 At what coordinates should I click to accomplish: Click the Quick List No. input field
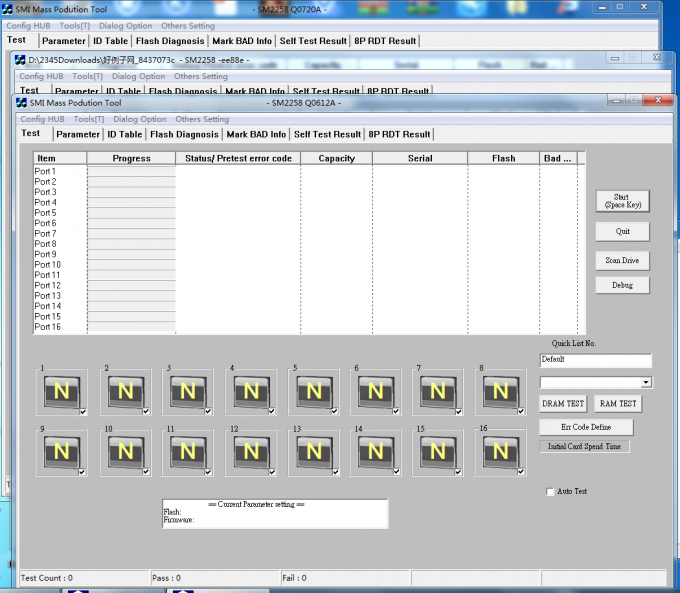tap(595, 360)
